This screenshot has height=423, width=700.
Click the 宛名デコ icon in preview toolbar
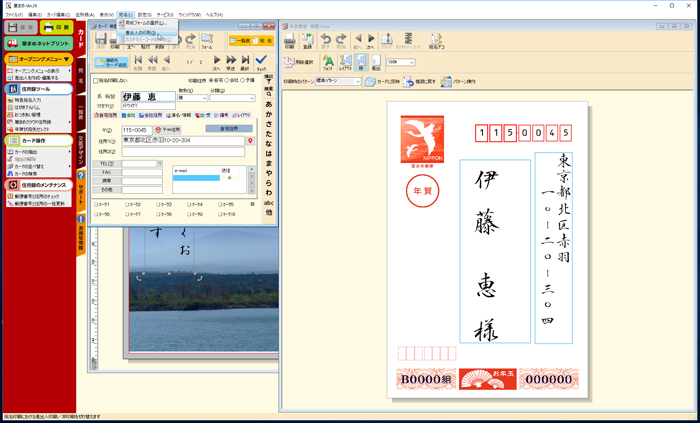437,40
